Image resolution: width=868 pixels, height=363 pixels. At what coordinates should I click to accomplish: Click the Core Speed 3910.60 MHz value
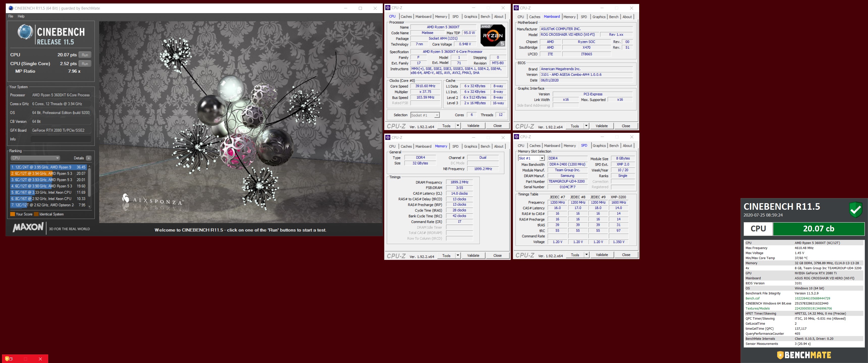tap(425, 86)
